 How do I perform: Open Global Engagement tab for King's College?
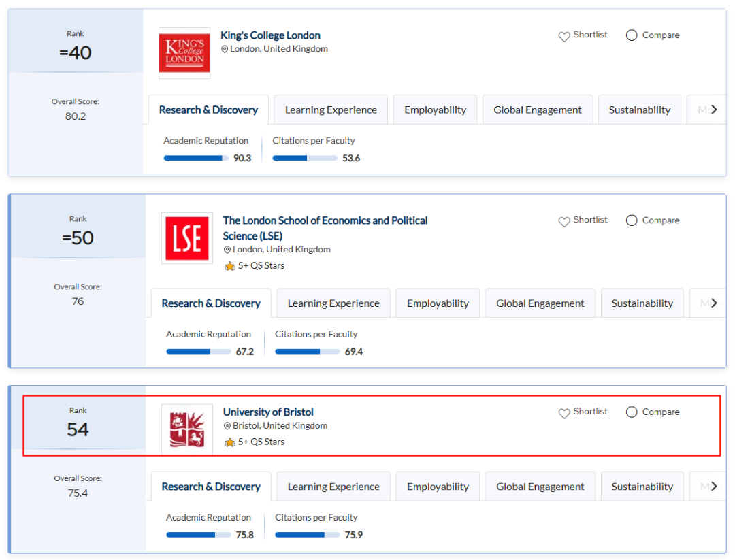pyautogui.click(x=538, y=110)
